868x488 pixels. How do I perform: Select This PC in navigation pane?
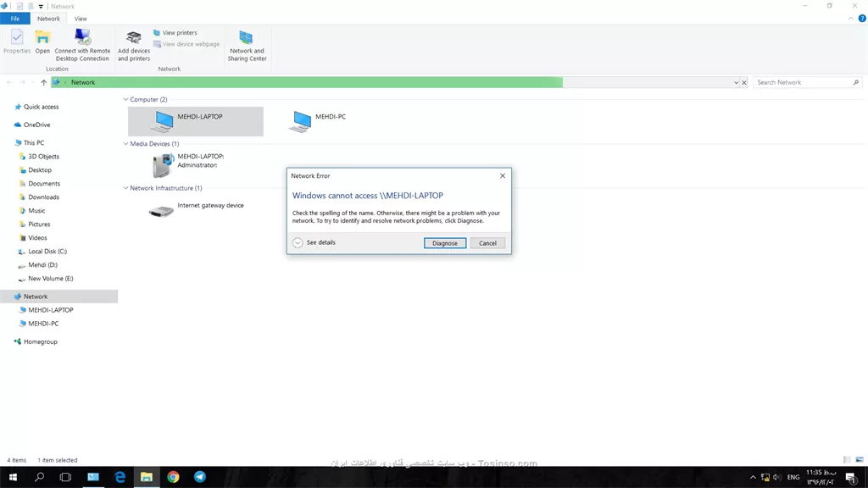coord(30,142)
